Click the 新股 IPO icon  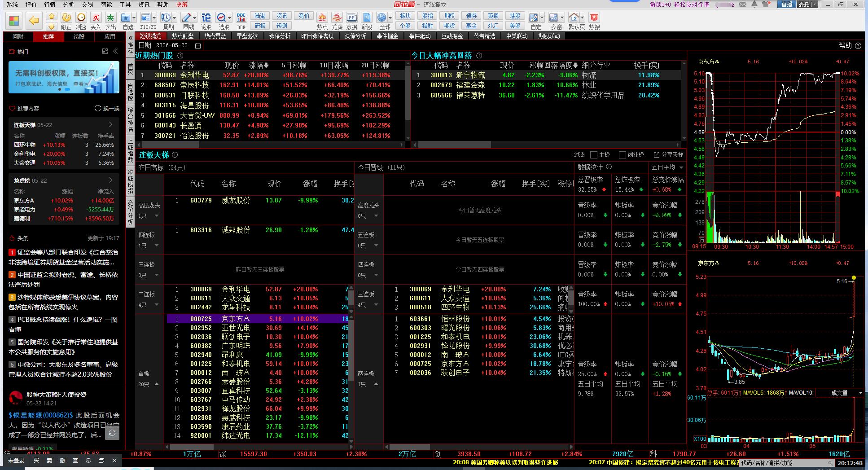(x=367, y=18)
